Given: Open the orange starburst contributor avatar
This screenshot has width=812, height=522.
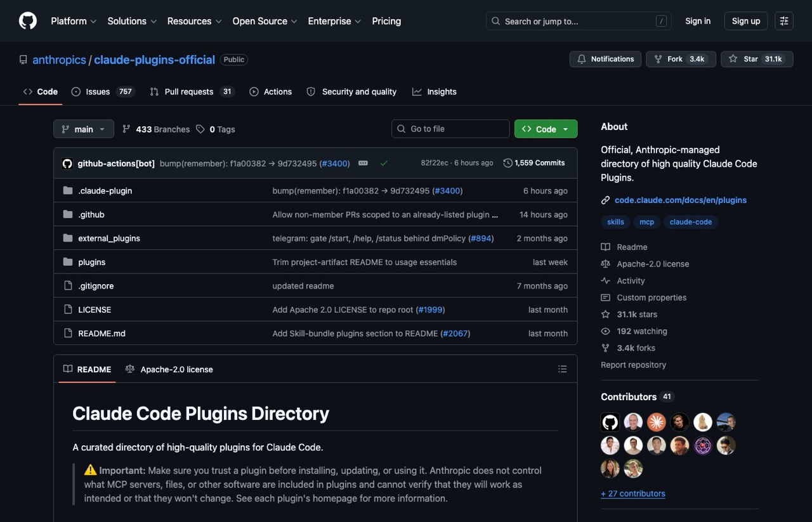Looking at the screenshot, I should pyautogui.click(x=657, y=422).
